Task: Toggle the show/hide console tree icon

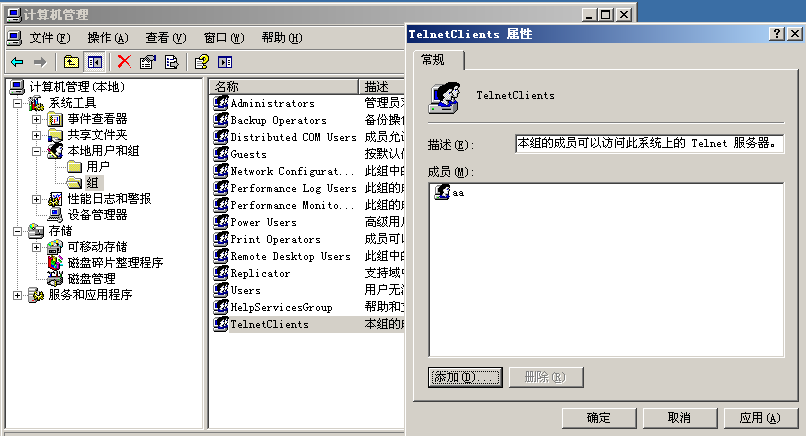Action: tap(95, 62)
